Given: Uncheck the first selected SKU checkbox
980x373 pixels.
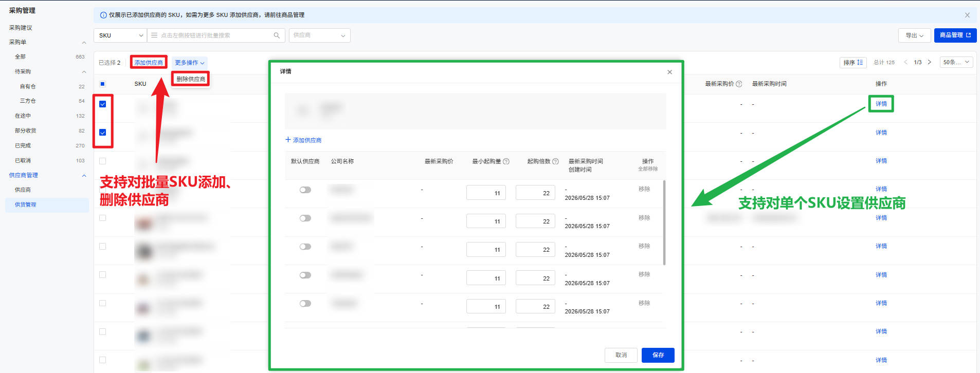Looking at the screenshot, I should click(x=102, y=104).
